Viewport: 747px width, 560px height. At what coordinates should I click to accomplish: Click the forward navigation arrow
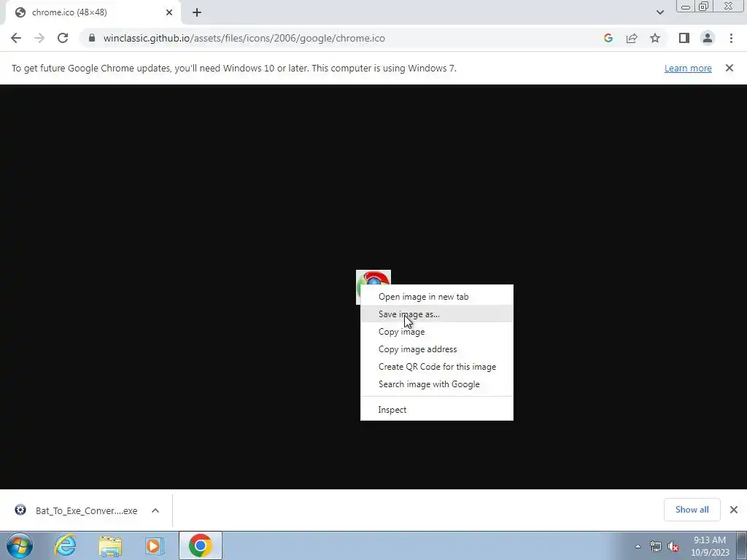(x=39, y=38)
